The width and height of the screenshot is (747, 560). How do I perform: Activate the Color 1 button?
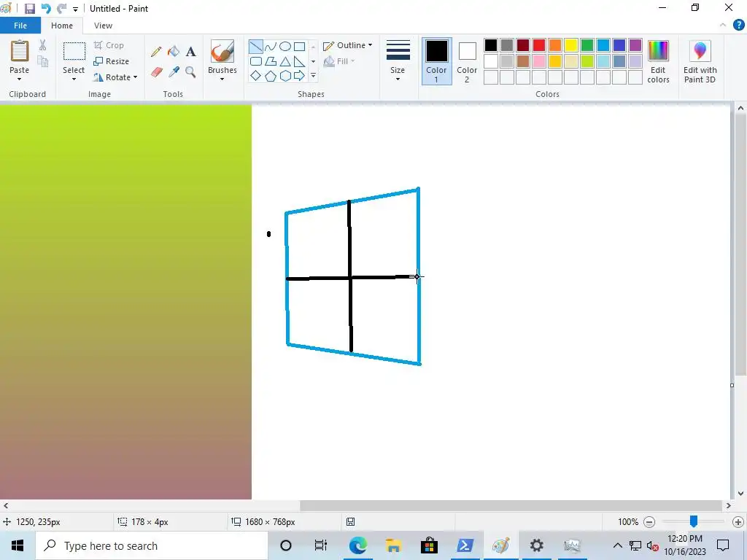click(x=436, y=61)
